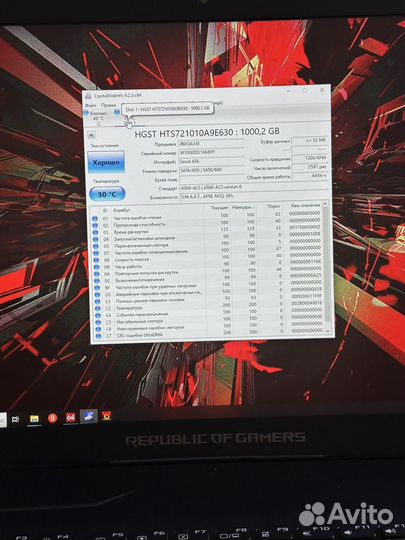The image size is (405, 540).
Task: Click the Текущее column header
Action: pos(219,208)
